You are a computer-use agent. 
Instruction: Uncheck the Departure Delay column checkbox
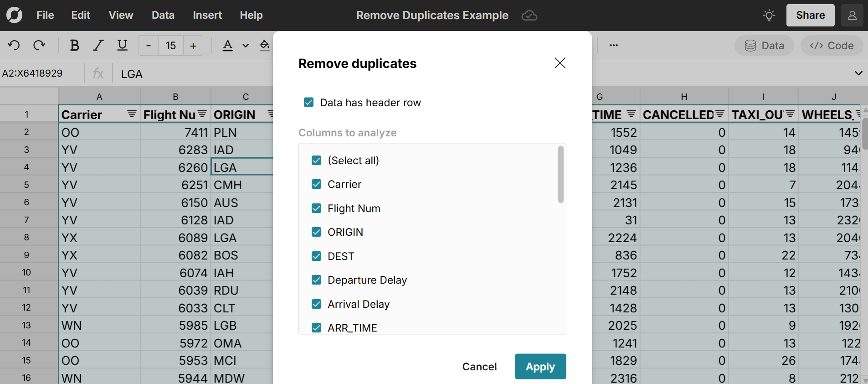point(317,280)
